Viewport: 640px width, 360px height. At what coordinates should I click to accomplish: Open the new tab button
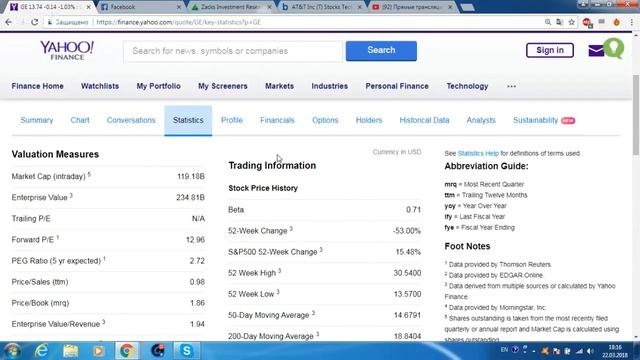[x=467, y=7]
